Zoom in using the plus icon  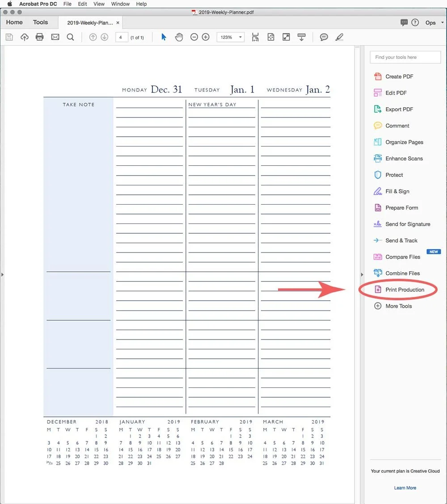tap(205, 37)
